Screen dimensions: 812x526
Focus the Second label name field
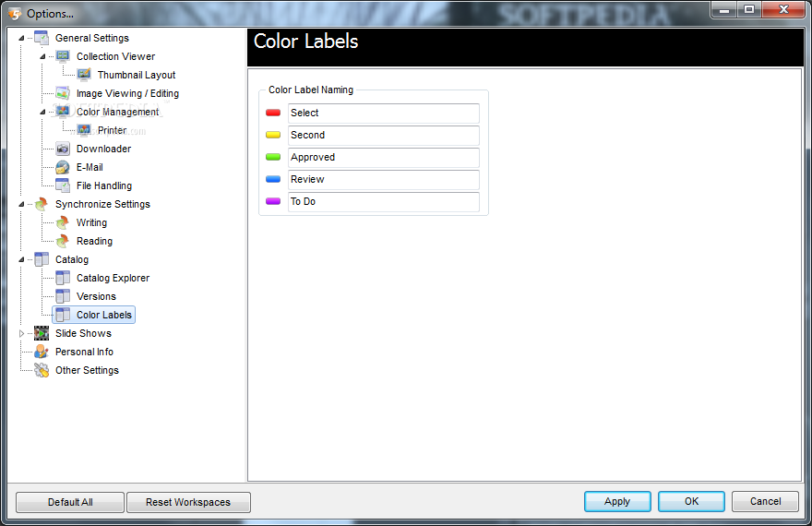click(x=384, y=135)
